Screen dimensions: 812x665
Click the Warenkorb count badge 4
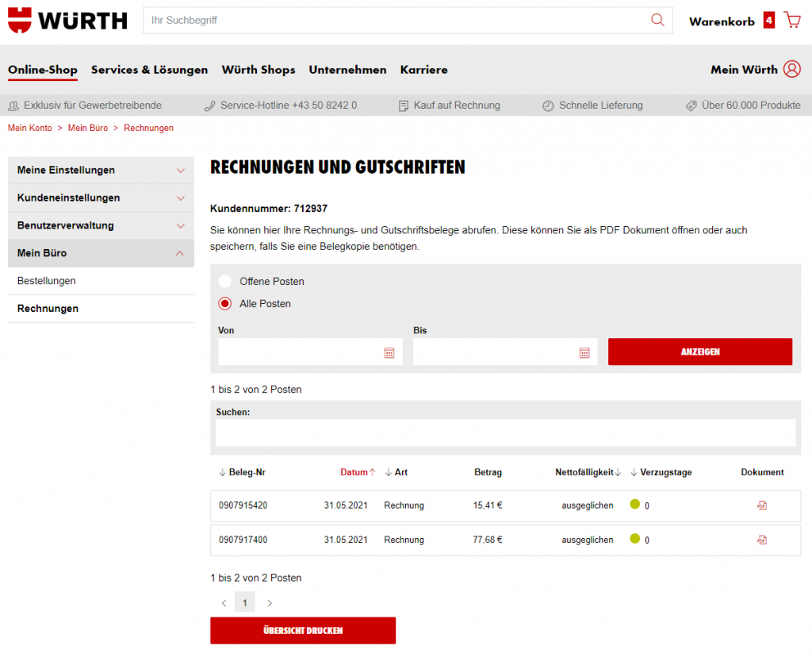coord(769,20)
